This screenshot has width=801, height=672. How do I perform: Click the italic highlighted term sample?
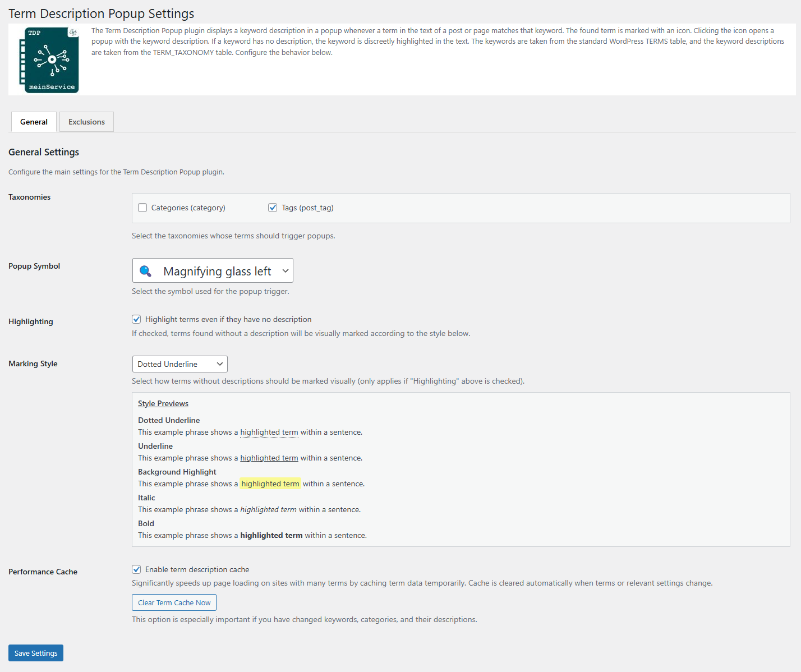coord(268,510)
